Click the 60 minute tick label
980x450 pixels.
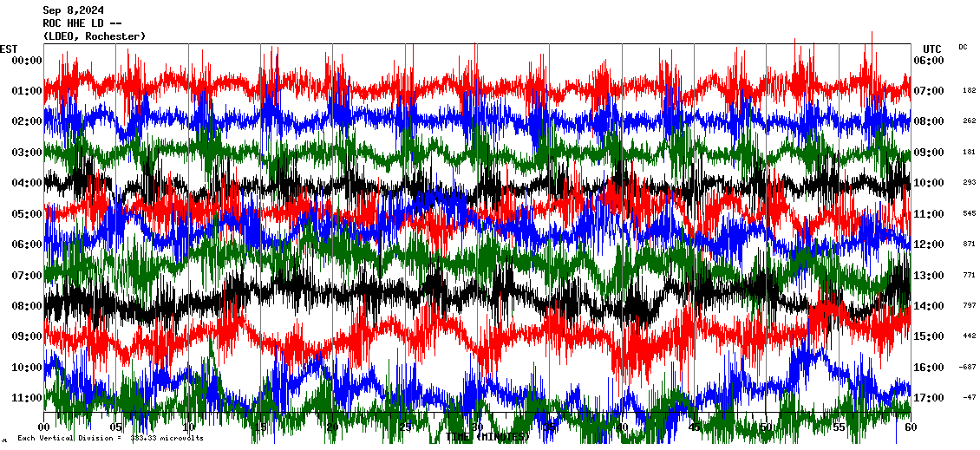coord(911,427)
